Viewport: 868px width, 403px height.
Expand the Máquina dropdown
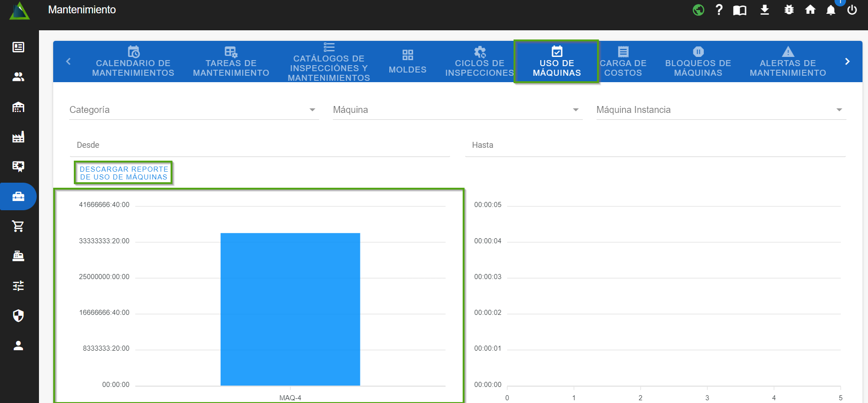(457, 110)
